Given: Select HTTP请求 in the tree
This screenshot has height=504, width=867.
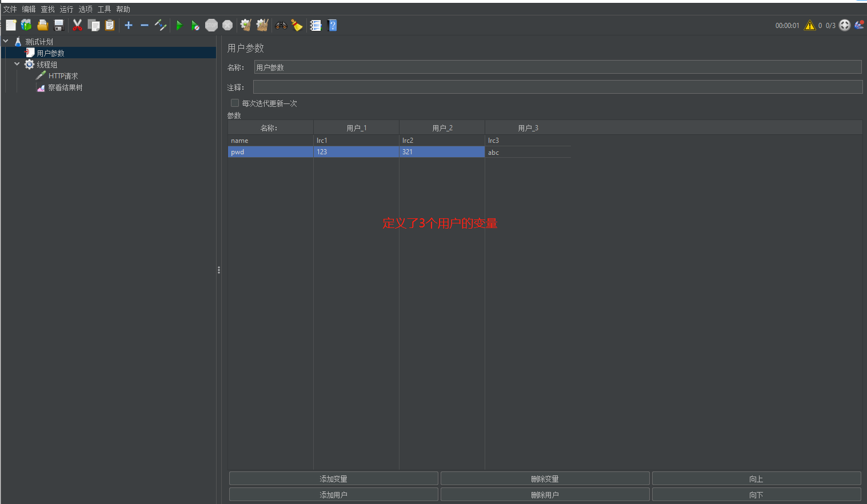Looking at the screenshot, I should click(x=63, y=76).
